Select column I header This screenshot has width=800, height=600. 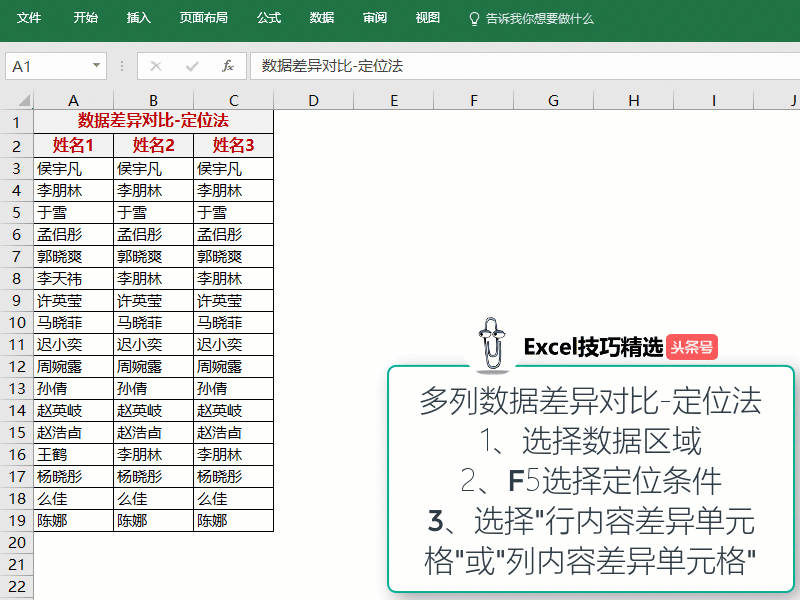[x=714, y=100]
